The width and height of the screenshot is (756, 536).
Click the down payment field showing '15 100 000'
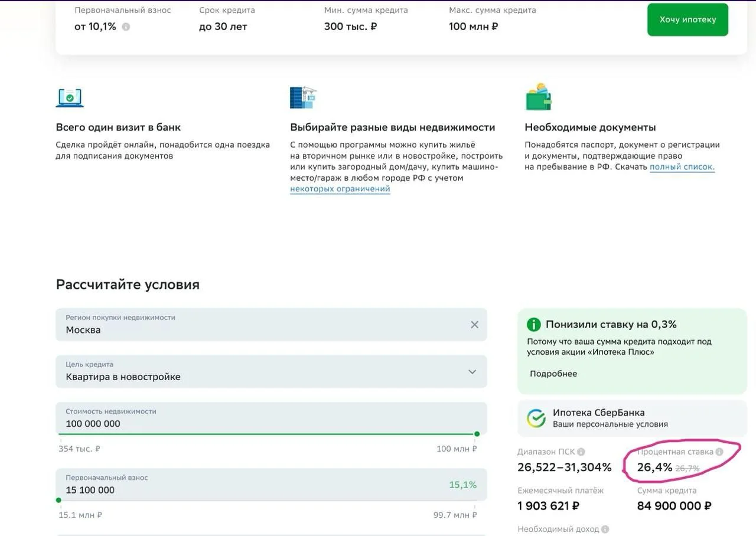[x=271, y=485]
